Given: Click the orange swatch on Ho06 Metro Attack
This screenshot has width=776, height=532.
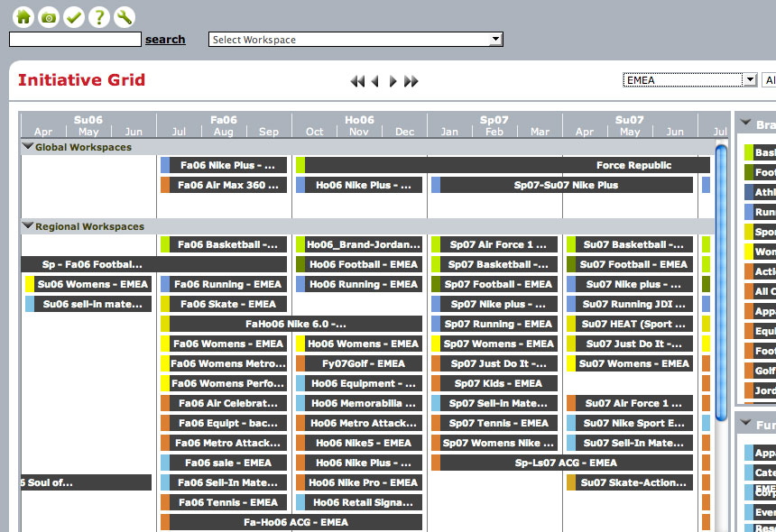Looking at the screenshot, I should 300,423.
